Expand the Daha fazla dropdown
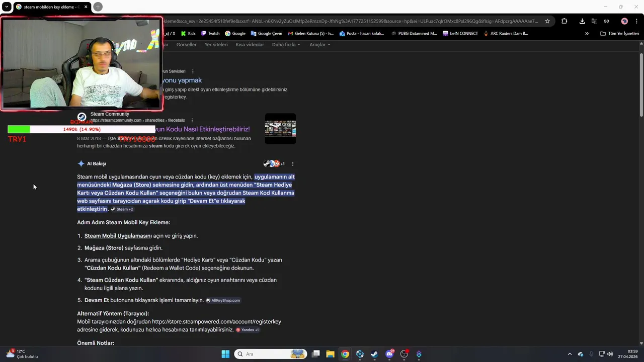 286,44
